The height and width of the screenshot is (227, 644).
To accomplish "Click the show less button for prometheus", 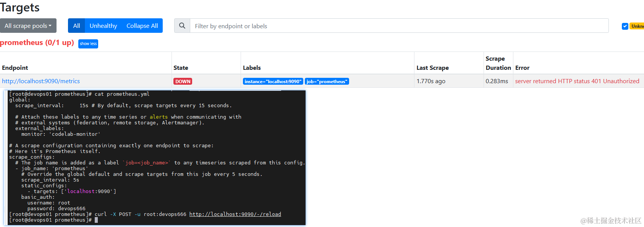I will pos(88,44).
